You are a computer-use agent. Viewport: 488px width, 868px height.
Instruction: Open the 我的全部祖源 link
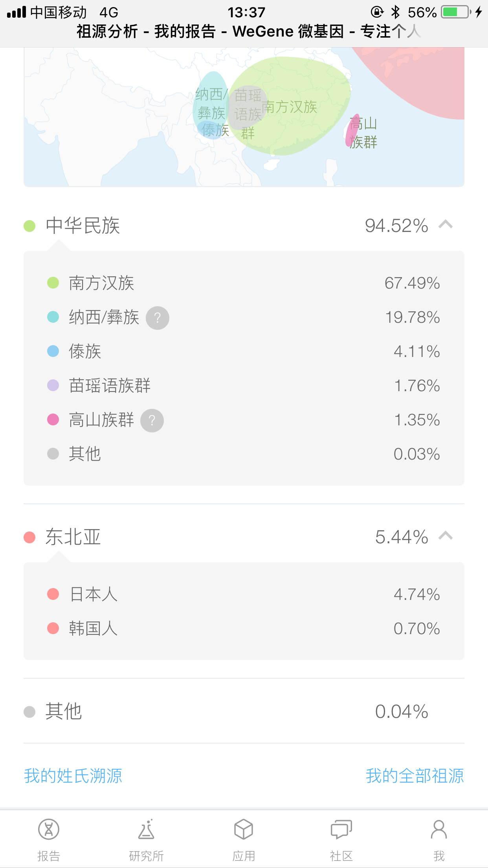[415, 776]
